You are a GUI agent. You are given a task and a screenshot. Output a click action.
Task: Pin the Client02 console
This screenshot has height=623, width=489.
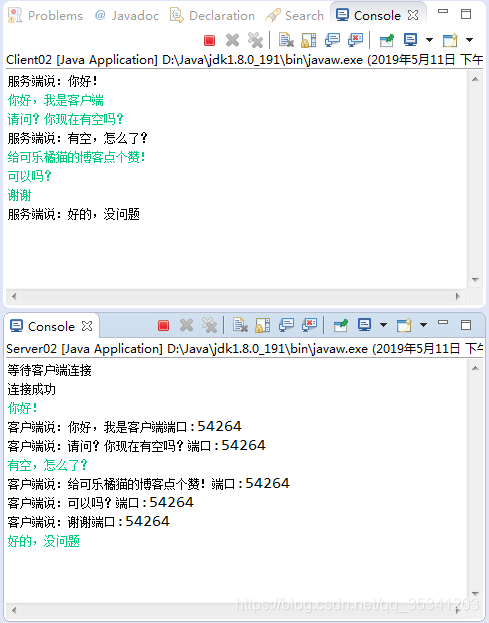387,40
